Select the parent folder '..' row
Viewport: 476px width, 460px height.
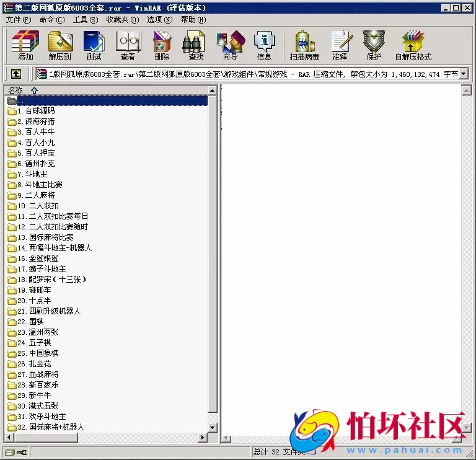tap(106, 100)
